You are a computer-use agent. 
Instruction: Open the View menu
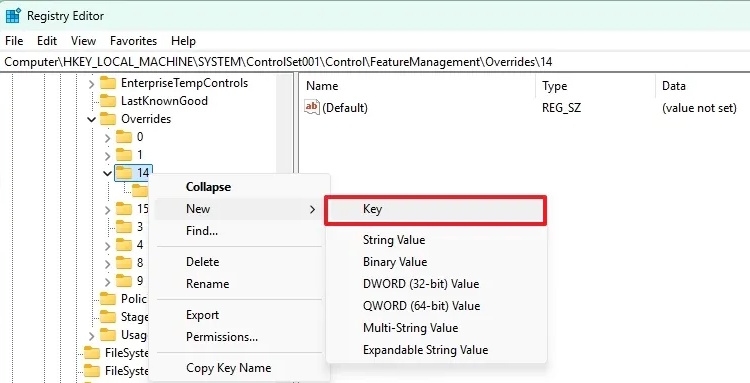(83, 41)
